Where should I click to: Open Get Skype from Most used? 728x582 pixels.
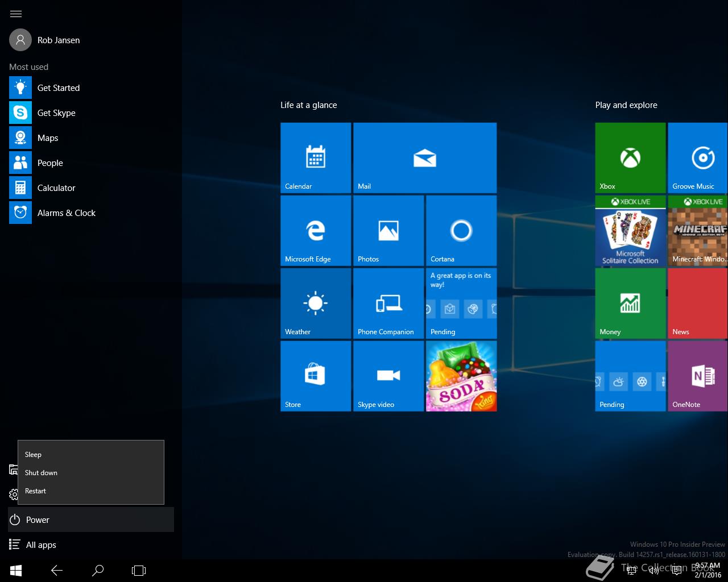click(91, 113)
